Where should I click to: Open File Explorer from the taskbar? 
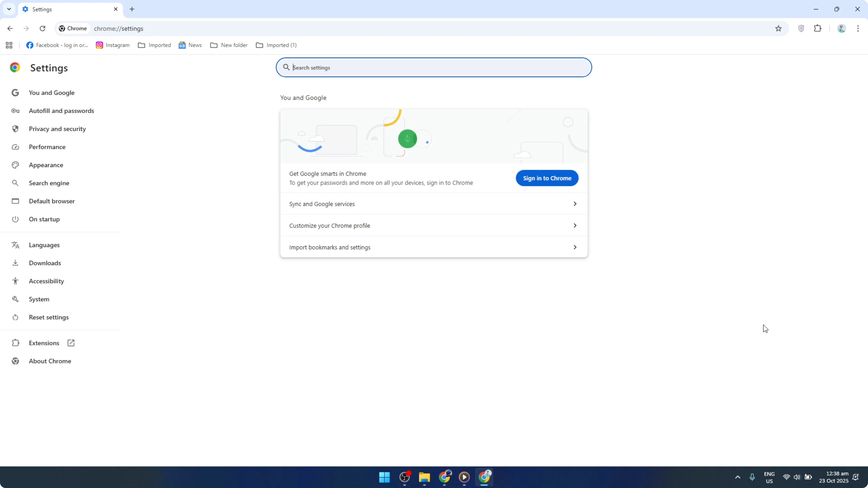point(424,477)
